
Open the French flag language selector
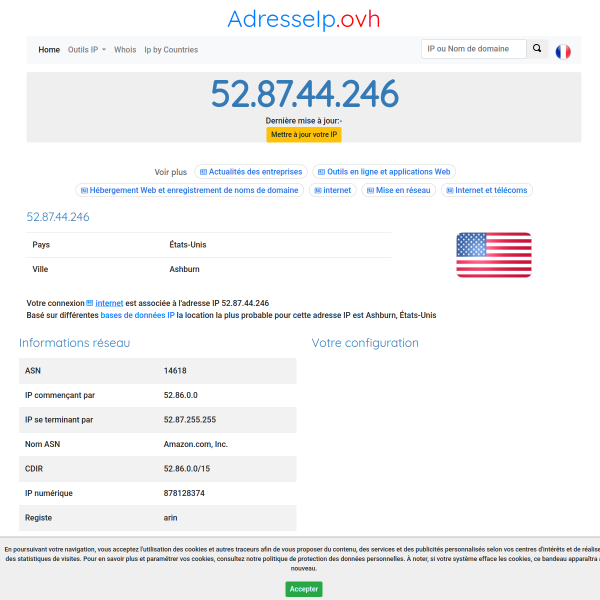(x=563, y=52)
